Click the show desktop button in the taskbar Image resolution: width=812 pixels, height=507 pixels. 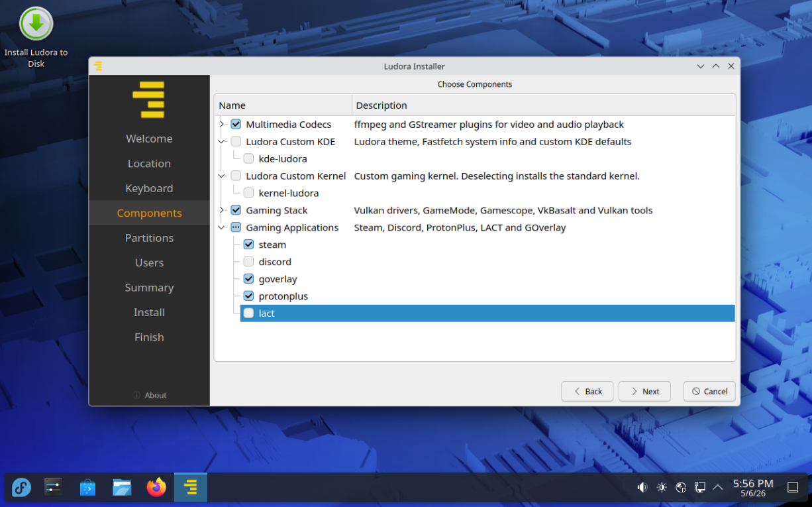pyautogui.click(x=793, y=488)
